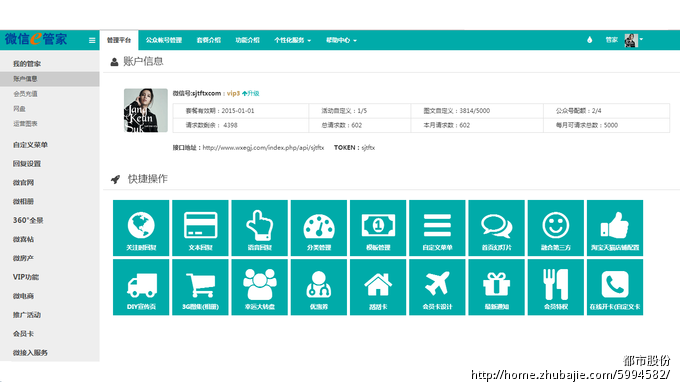Click the TOKEN value sjtftx
Image resolution: width=680 pixels, height=382 pixels.
(x=368, y=147)
